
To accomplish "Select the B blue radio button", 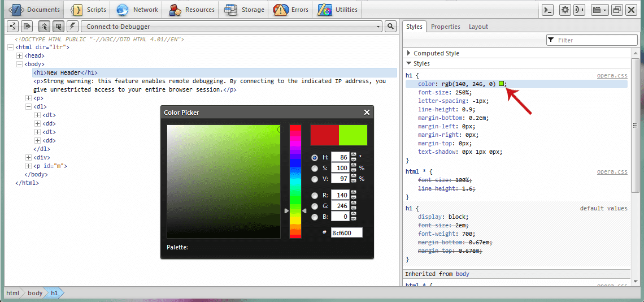I will point(315,217).
